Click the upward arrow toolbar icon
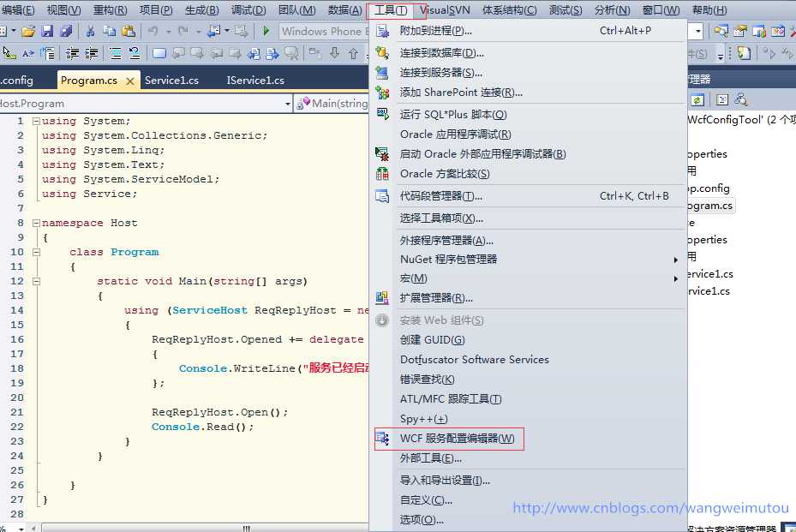The width and height of the screenshot is (796, 532). [353, 53]
